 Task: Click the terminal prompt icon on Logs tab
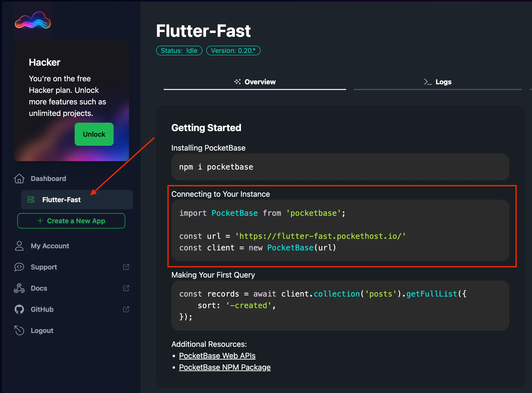point(428,82)
